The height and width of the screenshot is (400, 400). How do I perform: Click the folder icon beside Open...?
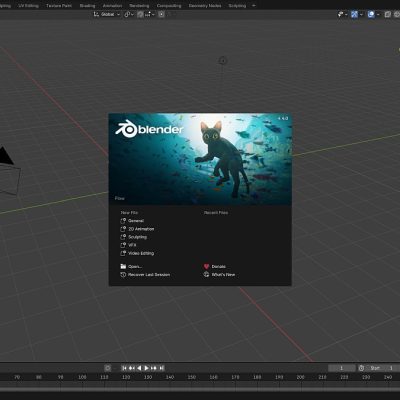coord(123,266)
